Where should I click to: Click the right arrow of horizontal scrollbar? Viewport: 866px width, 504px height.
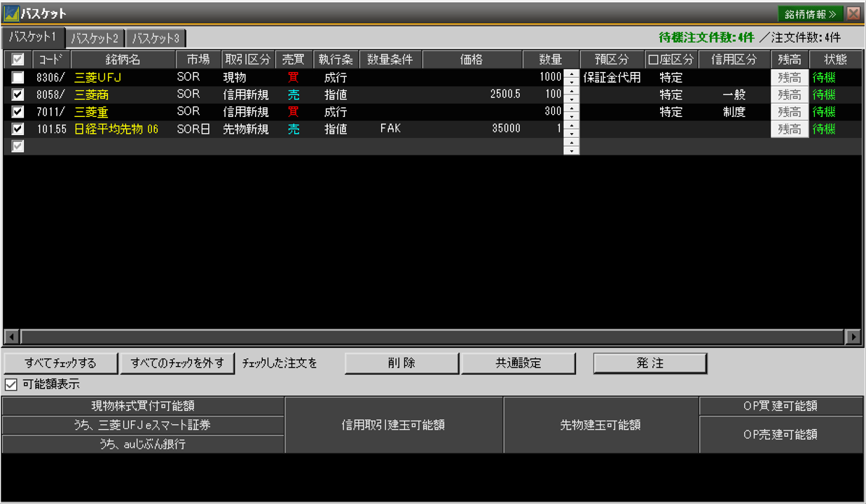click(853, 337)
